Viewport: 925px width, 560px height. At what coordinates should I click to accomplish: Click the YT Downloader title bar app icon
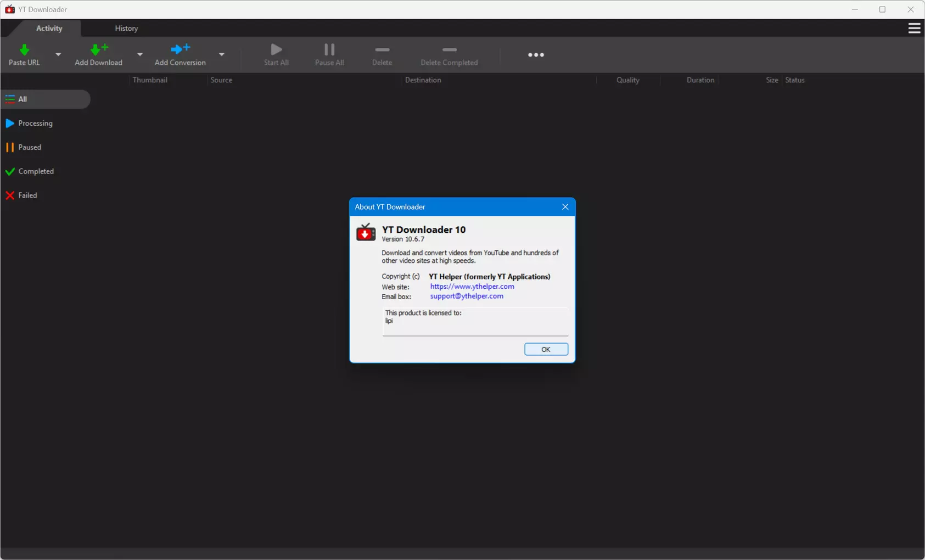pos(10,9)
